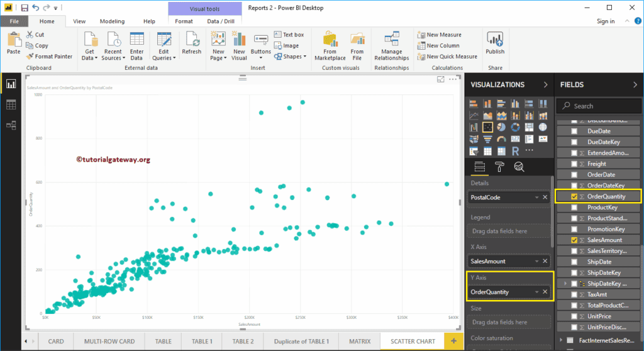Open the Analytics magnifier pane

tap(519, 167)
